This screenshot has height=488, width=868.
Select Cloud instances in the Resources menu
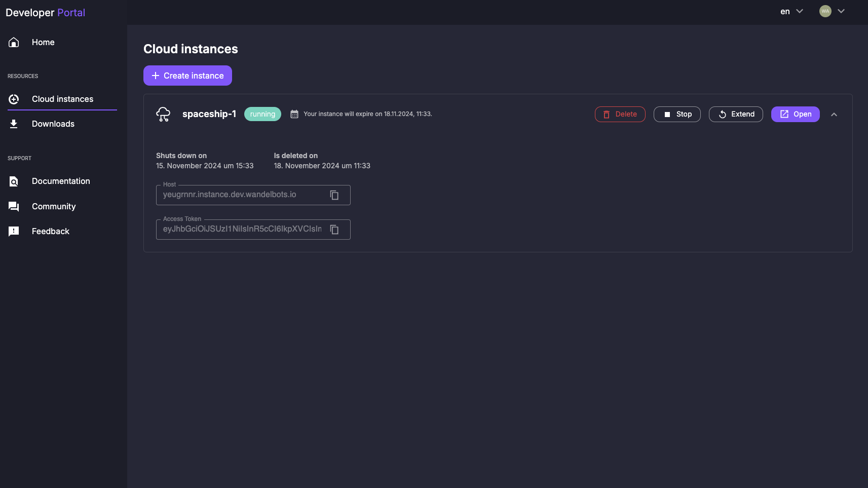tap(62, 99)
